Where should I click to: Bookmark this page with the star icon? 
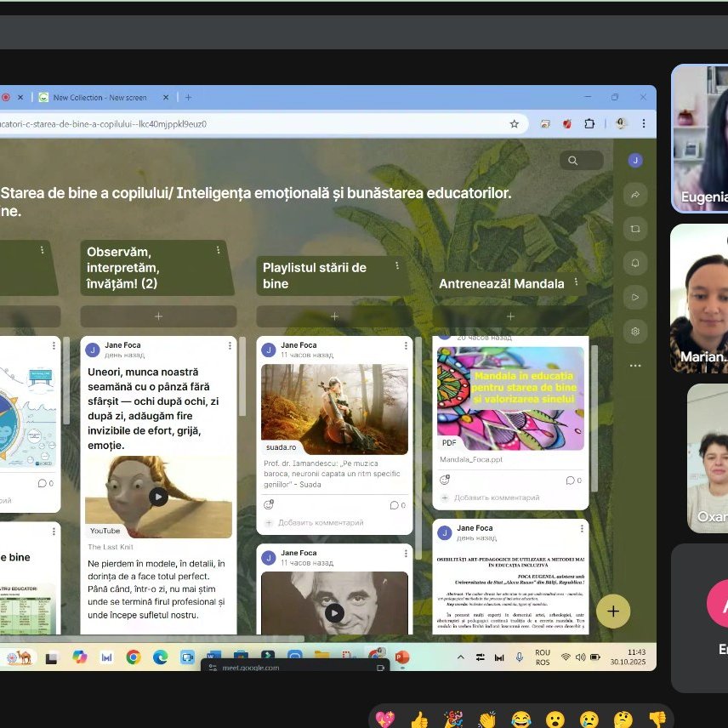point(514,123)
